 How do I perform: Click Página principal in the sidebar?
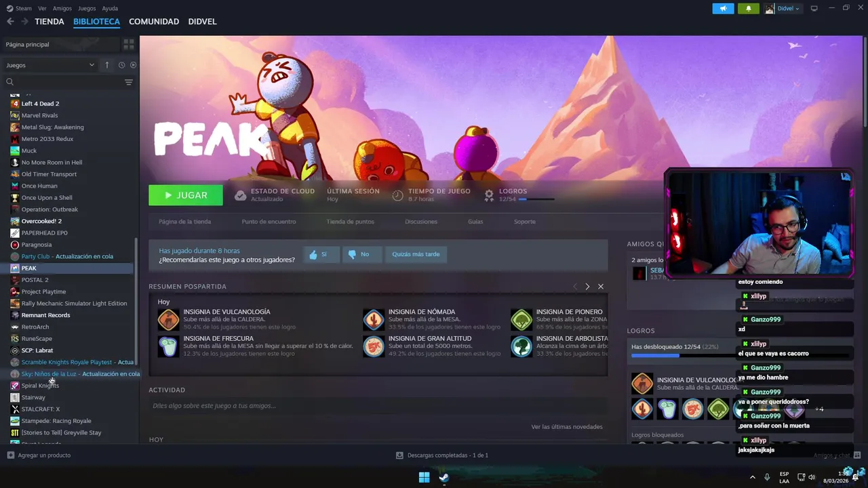[x=61, y=44]
